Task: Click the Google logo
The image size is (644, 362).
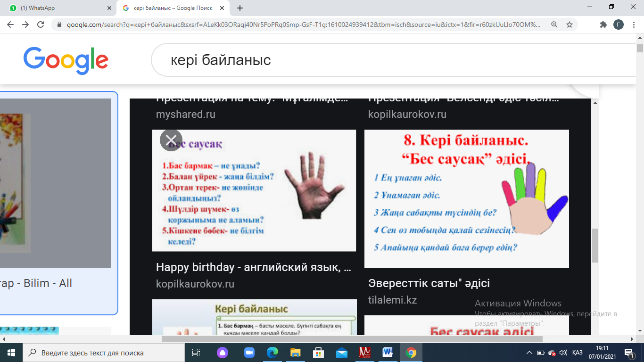Action: coord(66,61)
